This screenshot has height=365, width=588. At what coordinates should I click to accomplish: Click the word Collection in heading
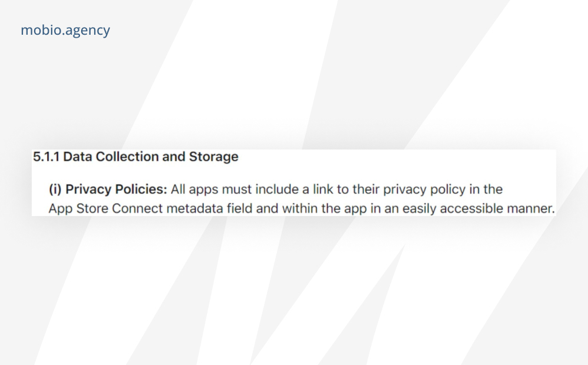click(x=127, y=157)
